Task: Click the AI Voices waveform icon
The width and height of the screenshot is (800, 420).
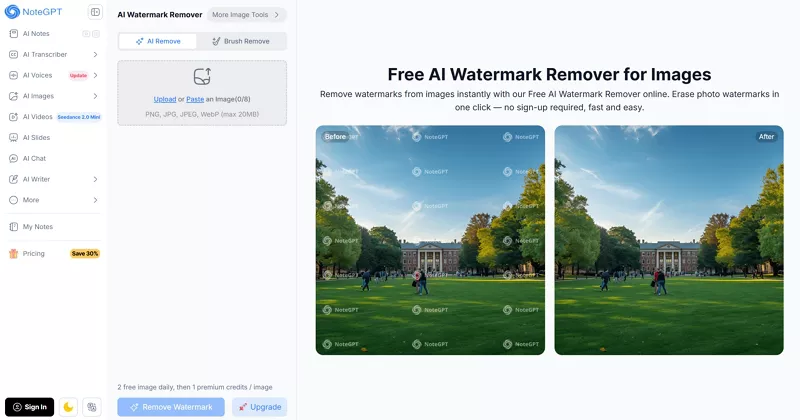Action: point(14,76)
